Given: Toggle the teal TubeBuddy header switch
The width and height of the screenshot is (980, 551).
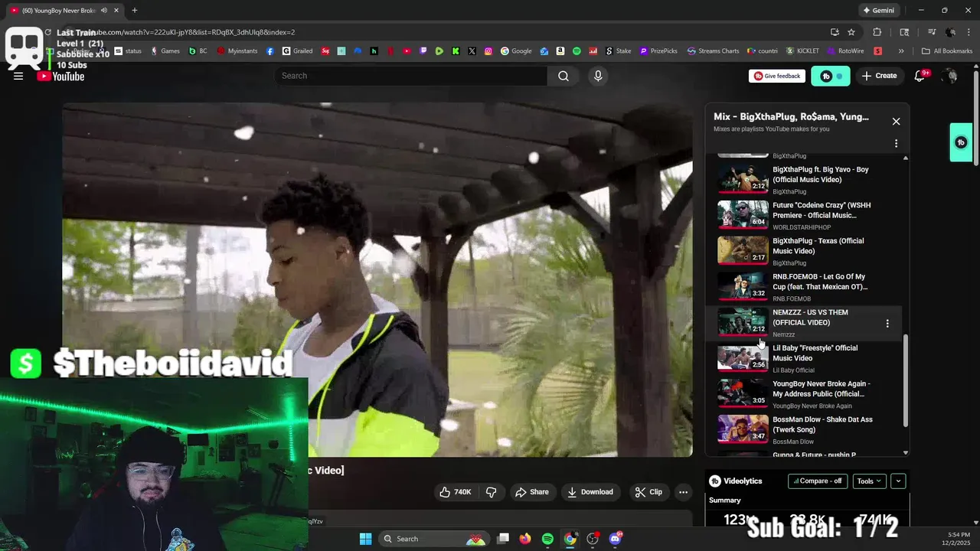Looking at the screenshot, I should [831, 76].
